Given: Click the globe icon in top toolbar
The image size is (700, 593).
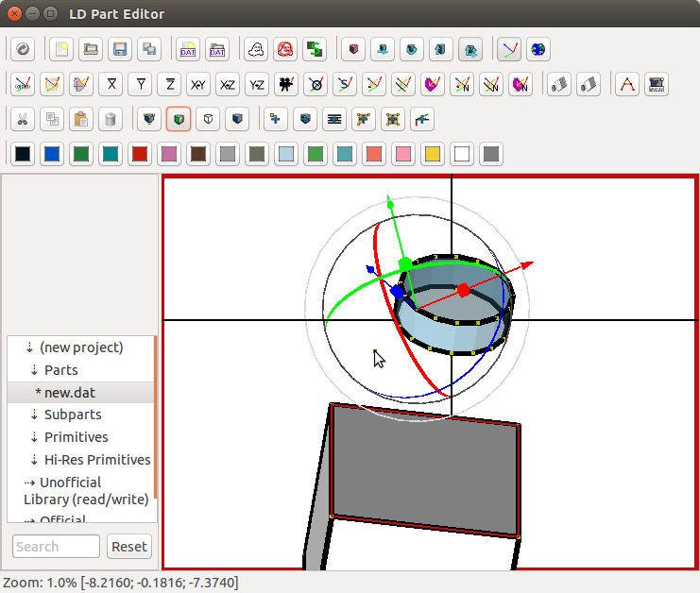Looking at the screenshot, I should [x=538, y=49].
